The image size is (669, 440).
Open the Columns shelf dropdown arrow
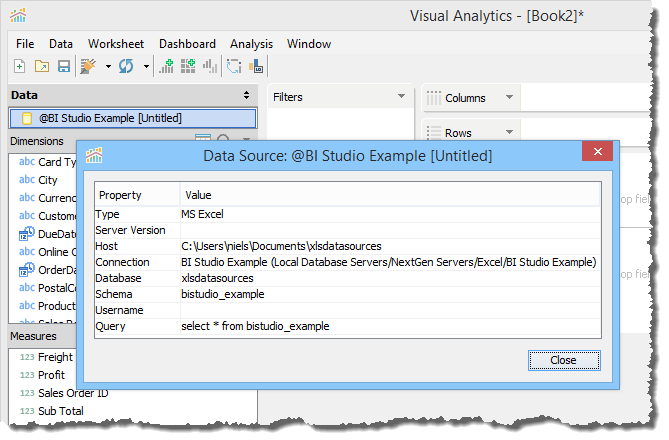[x=508, y=97]
